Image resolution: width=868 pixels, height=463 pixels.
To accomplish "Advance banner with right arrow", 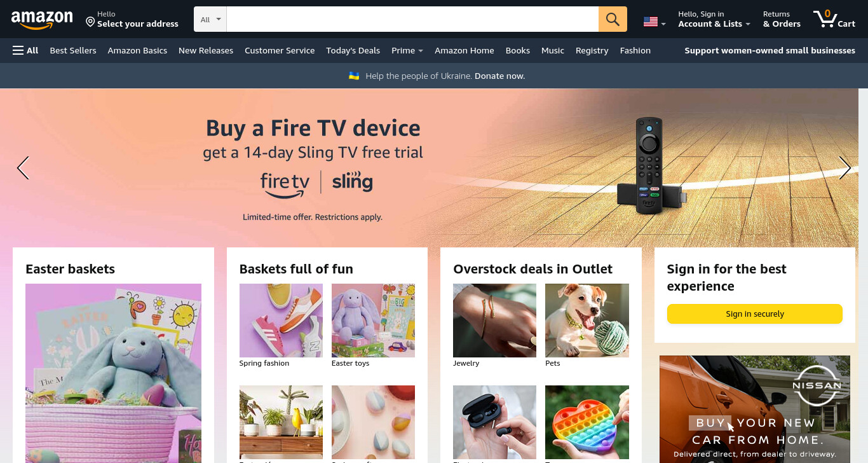I will [844, 168].
